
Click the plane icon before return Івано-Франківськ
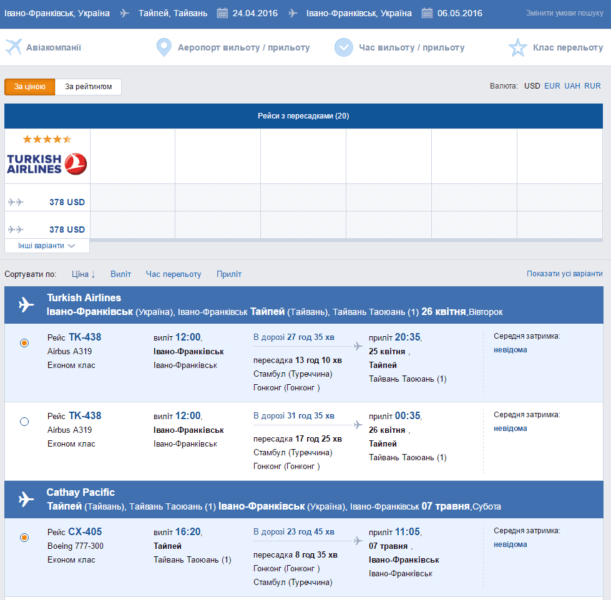pos(293,13)
